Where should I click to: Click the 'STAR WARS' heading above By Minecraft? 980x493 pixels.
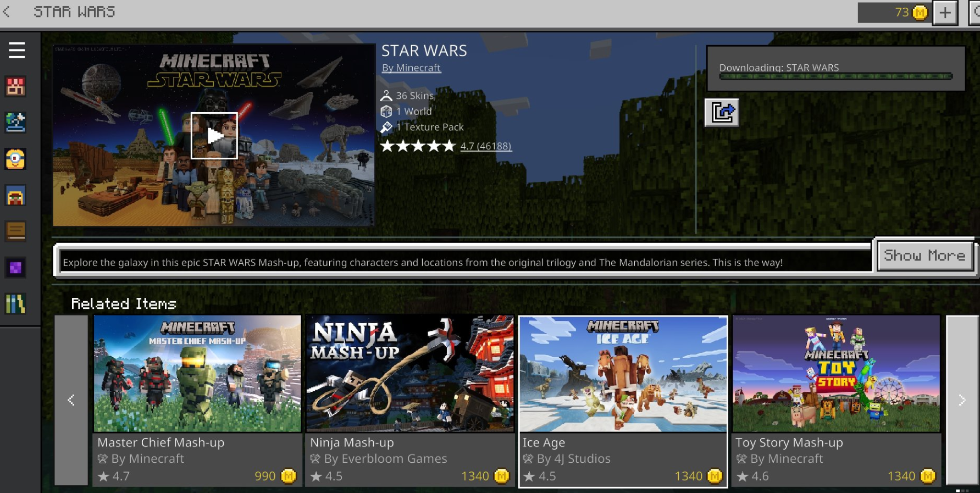tap(424, 51)
